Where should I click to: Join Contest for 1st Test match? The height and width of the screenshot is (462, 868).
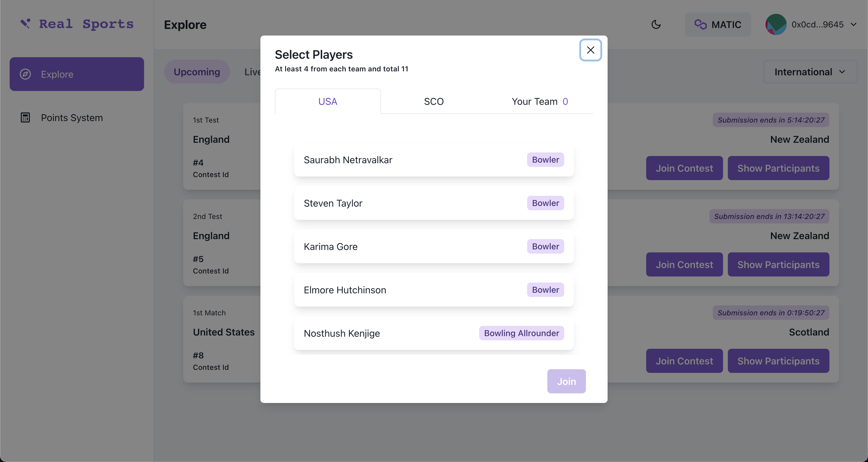tap(684, 168)
